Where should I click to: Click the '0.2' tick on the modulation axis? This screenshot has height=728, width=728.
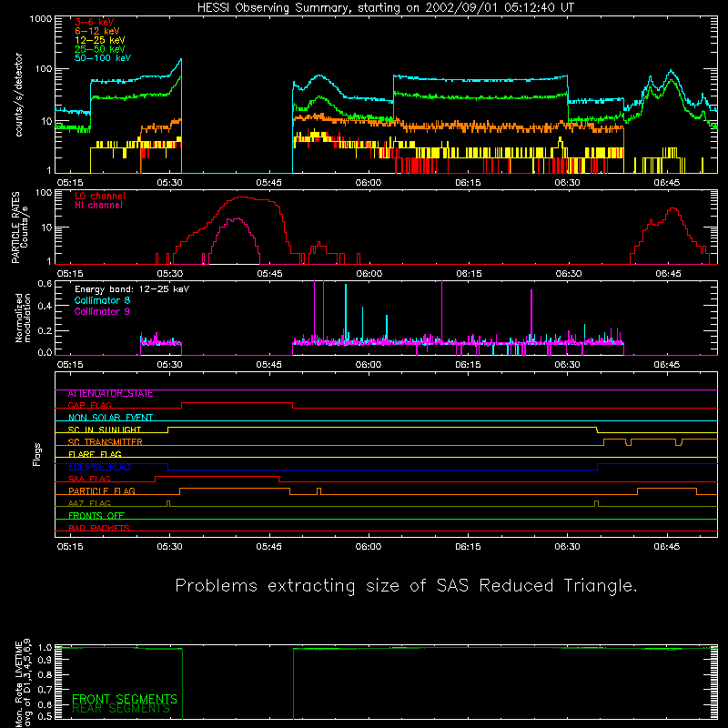click(45, 330)
